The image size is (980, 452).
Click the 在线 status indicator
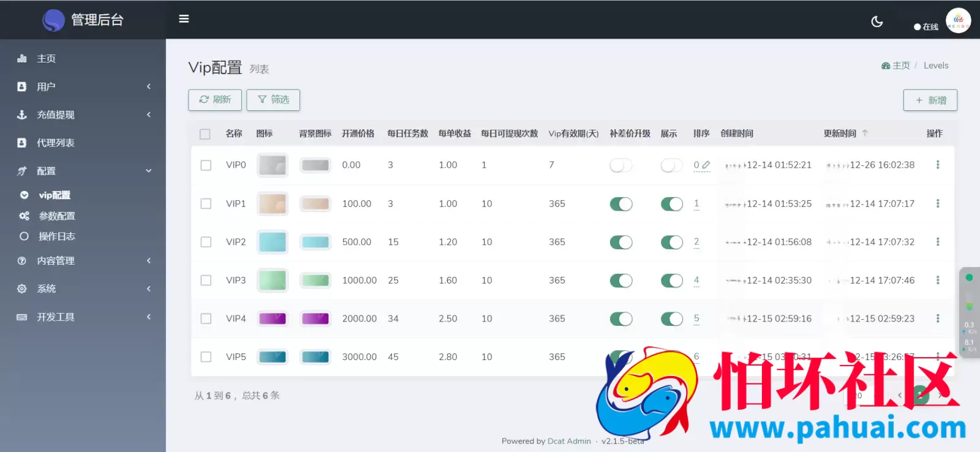click(x=926, y=27)
